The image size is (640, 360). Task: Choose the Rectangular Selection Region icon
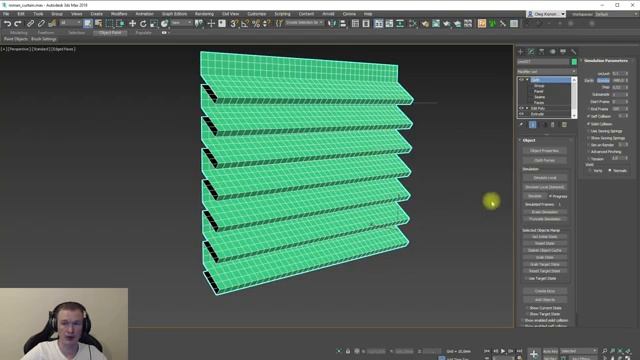(109, 24)
